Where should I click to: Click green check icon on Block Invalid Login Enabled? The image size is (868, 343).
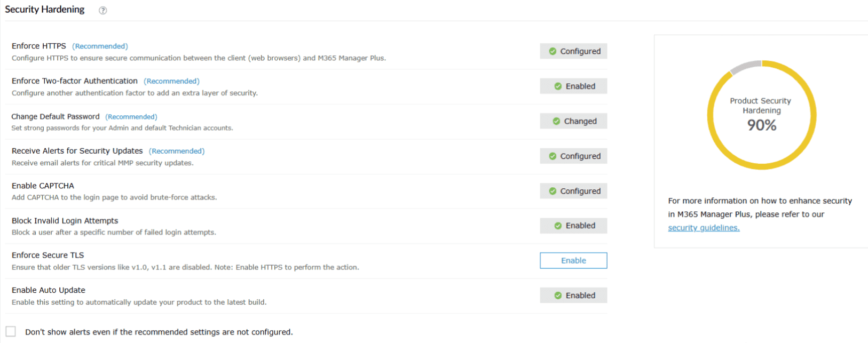pyautogui.click(x=558, y=226)
